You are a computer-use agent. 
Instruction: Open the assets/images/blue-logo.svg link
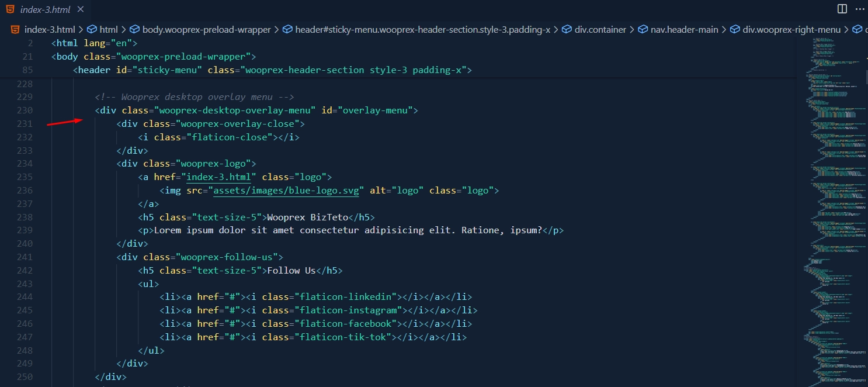point(286,190)
